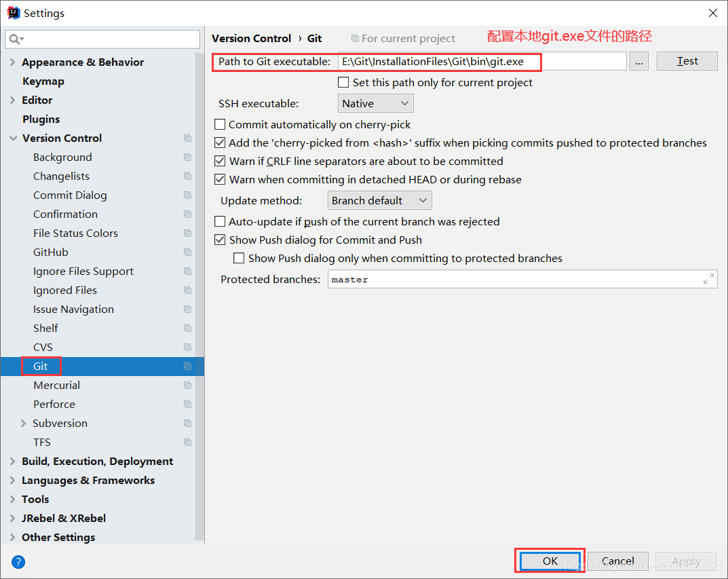Screen dimensions: 728x579
Task: Select Shelf in the settings tree
Action: [45, 329]
